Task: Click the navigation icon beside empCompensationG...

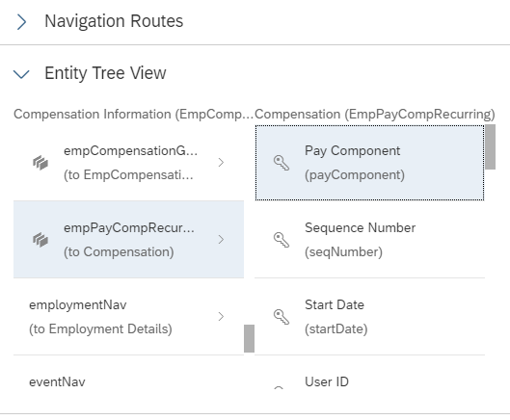Action: tap(40, 163)
